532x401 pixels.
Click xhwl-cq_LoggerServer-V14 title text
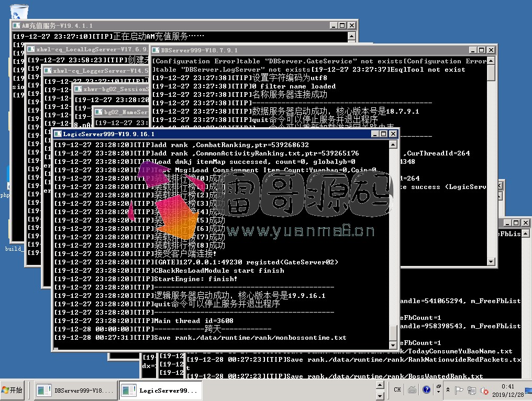(101, 71)
